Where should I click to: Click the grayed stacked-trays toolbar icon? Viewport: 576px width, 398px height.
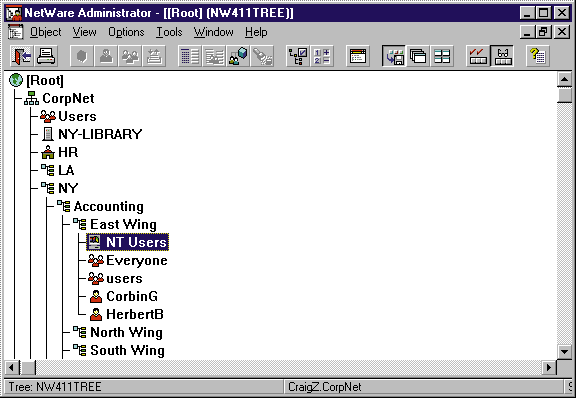point(154,56)
